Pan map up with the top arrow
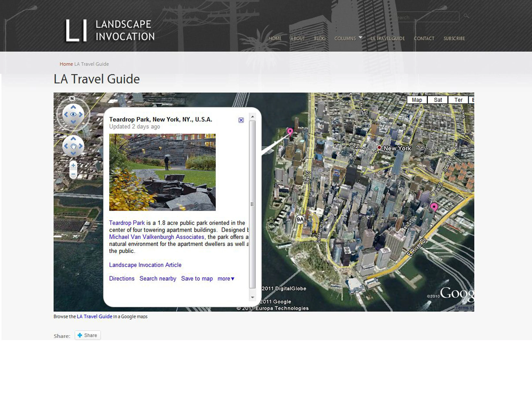Image resolution: width=532 pixels, height=411 pixels. click(x=73, y=139)
